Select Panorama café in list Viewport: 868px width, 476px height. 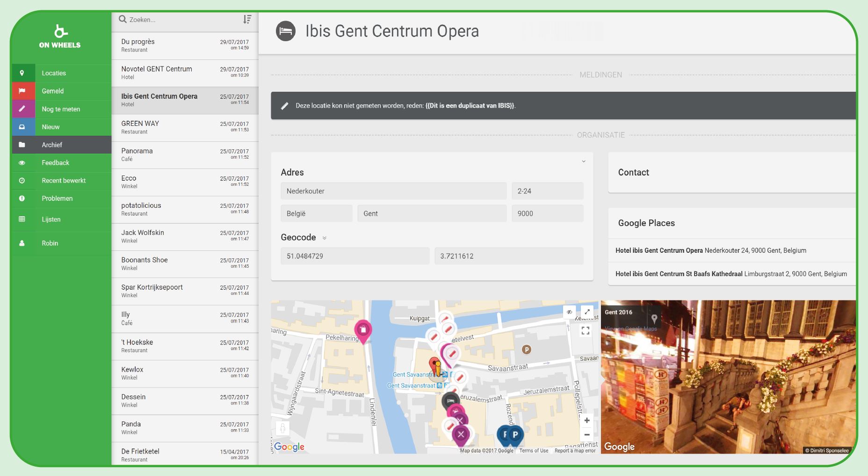coord(185,155)
